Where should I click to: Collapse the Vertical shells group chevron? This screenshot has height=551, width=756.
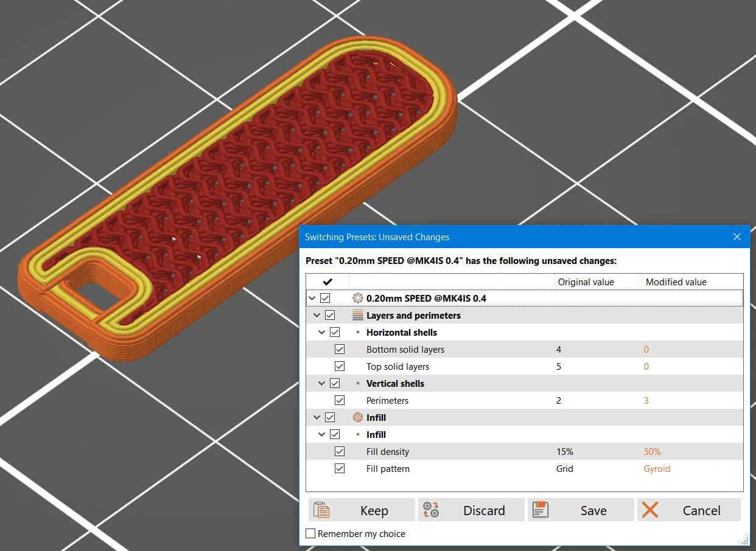pos(321,384)
